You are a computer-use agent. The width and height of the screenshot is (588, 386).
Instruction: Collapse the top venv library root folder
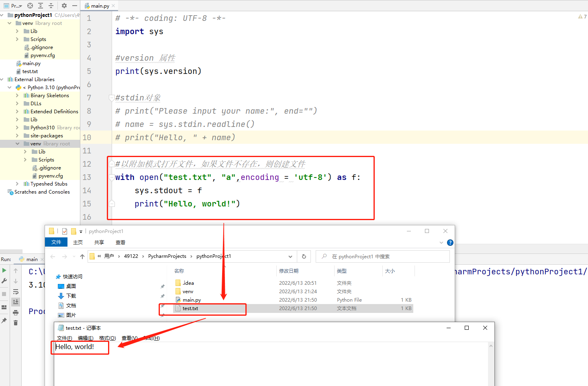(x=9, y=23)
